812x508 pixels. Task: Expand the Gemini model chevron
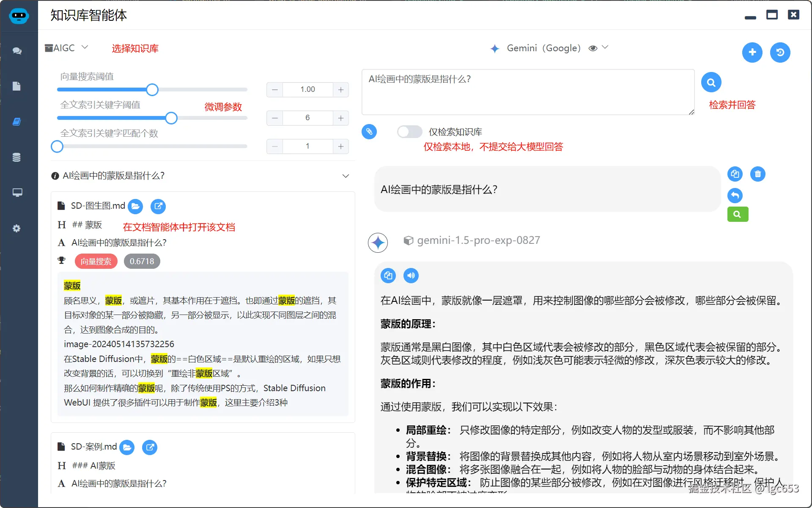pyautogui.click(x=606, y=47)
